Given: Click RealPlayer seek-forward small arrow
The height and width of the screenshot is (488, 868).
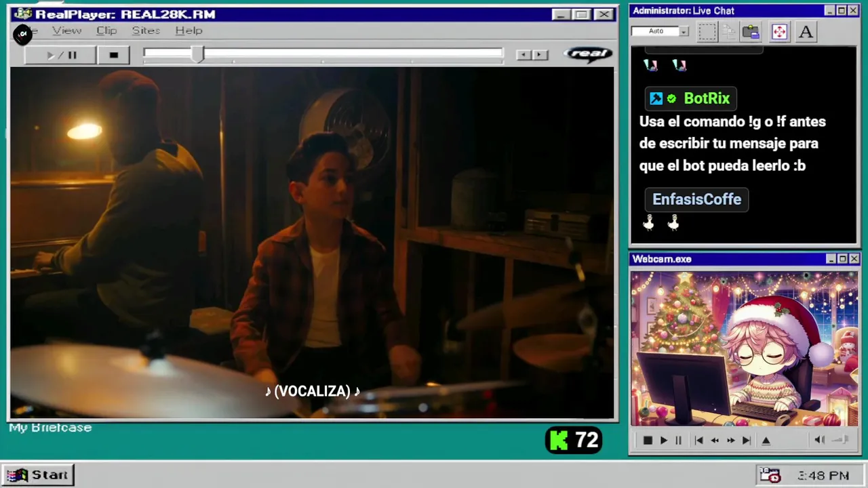Looking at the screenshot, I should click(540, 55).
